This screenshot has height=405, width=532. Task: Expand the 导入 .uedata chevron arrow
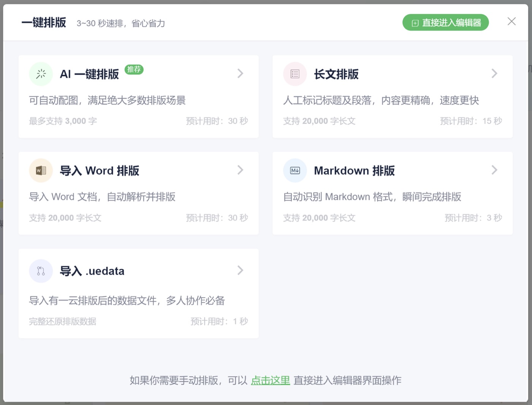tap(240, 270)
